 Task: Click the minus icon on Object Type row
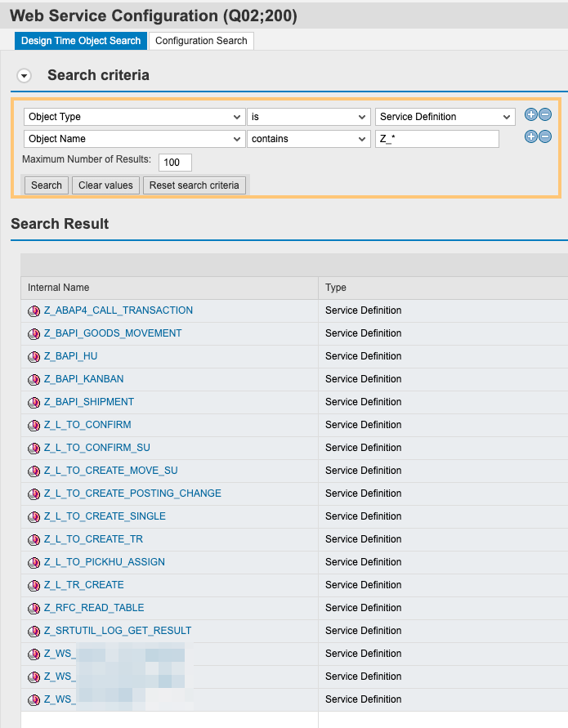click(545, 115)
